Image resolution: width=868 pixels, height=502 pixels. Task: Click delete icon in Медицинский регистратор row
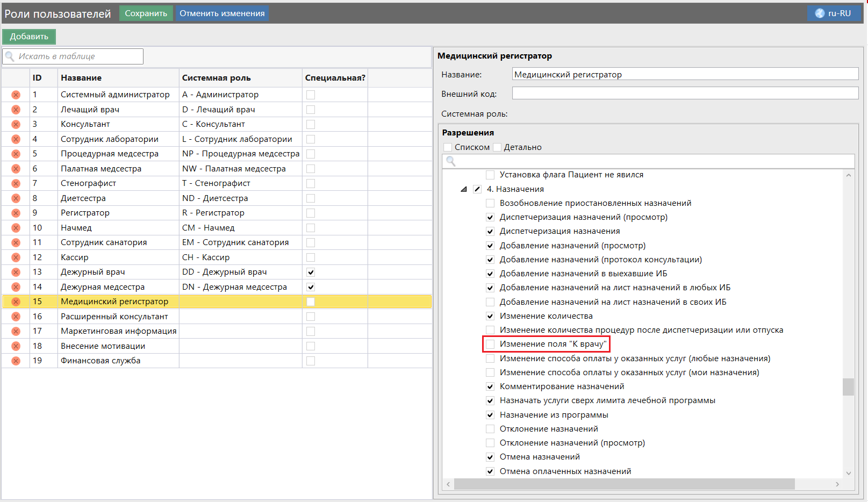coord(16,302)
